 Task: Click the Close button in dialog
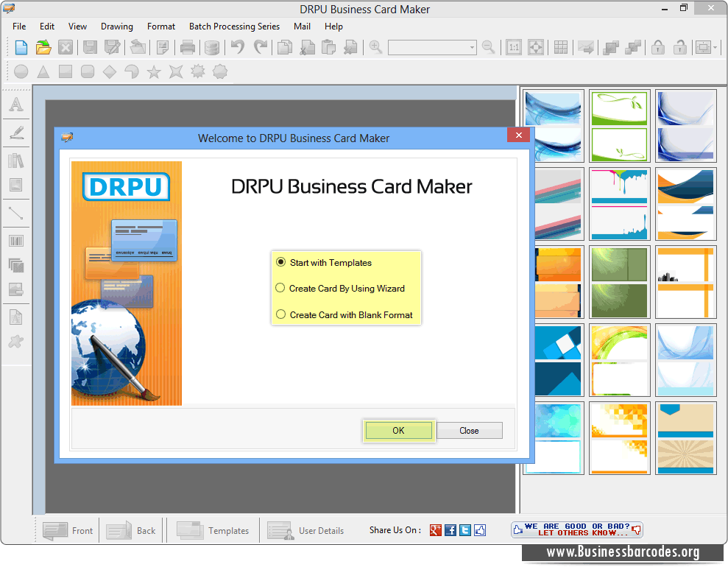pyautogui.click(x=470, y=431)
